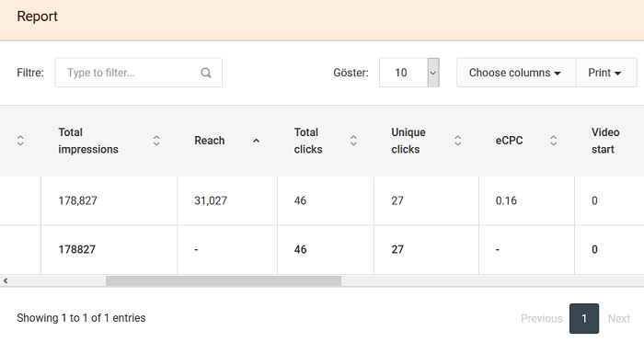Focus the Type to filter input field
Image resolution: width=644 pixels, height=342 pixels.
point(139,73)
